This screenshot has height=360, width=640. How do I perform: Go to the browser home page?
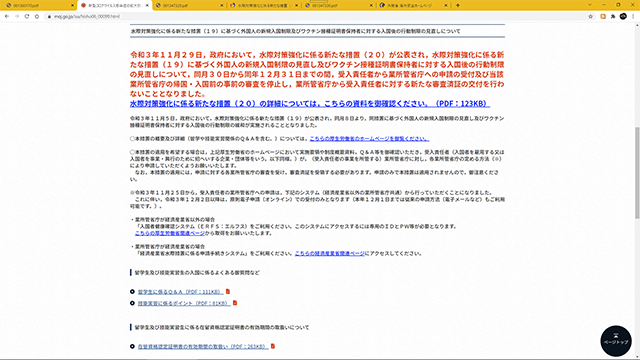pyautogui.click(x=37, y=16)
